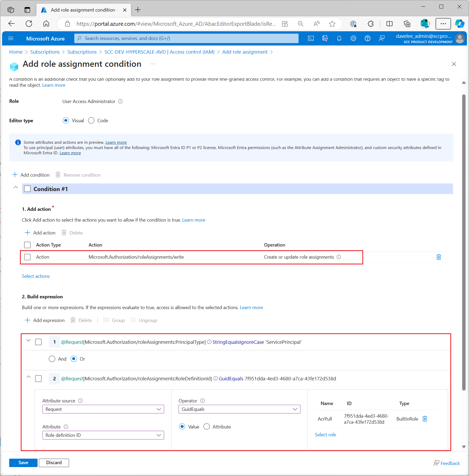The width and height of the screenshot is (469, 476).
Task: Click info icon next to User Access Administrator
Action: click(x=120, y=101)
